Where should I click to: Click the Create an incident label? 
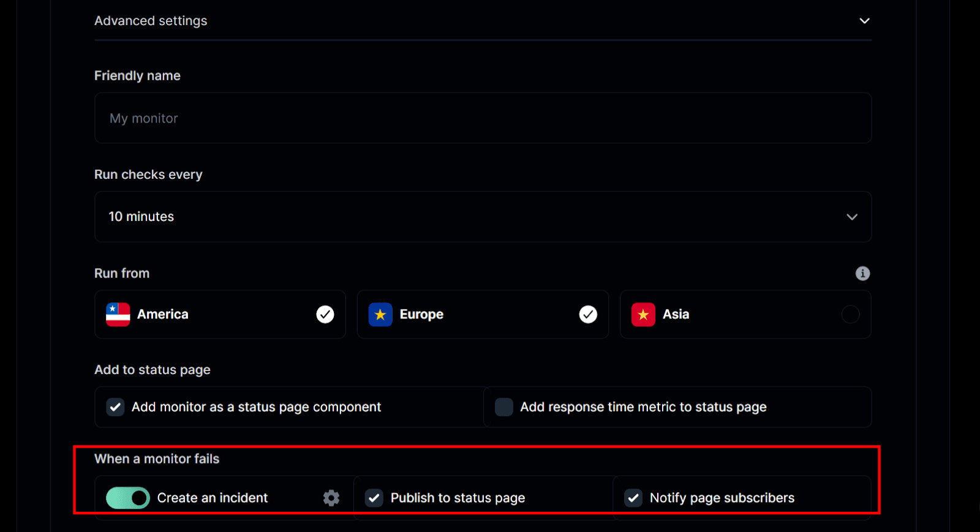213,498
